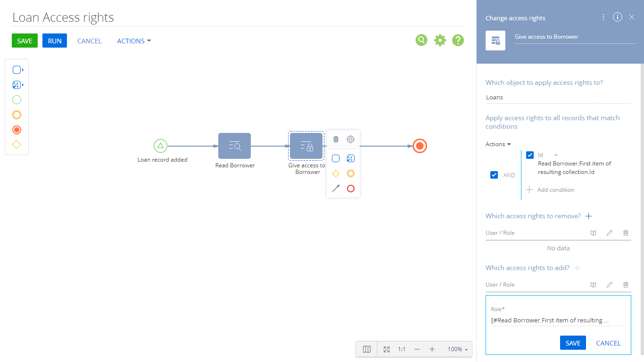Click plus beside Which access rights to add
Image resolution: width=644 pixels, height=362 pixels.
[x=577, y=268]
